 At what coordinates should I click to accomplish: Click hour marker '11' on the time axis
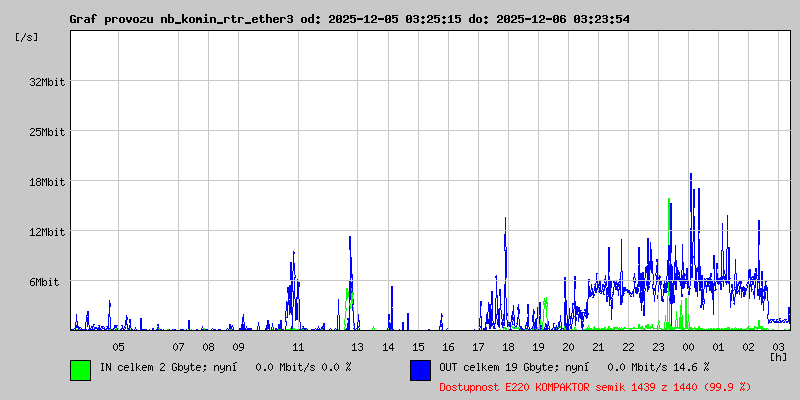tap(298, 346)
